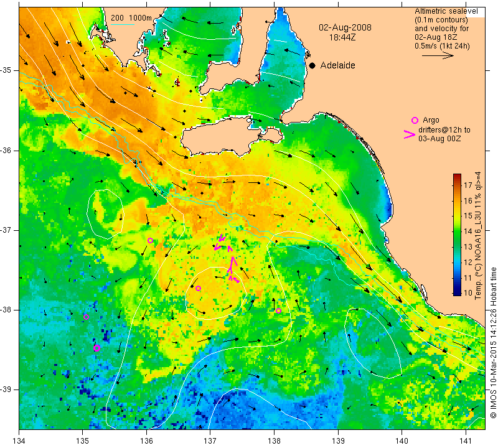Click the Argo legend magenta circle

[x=415, y=120]
